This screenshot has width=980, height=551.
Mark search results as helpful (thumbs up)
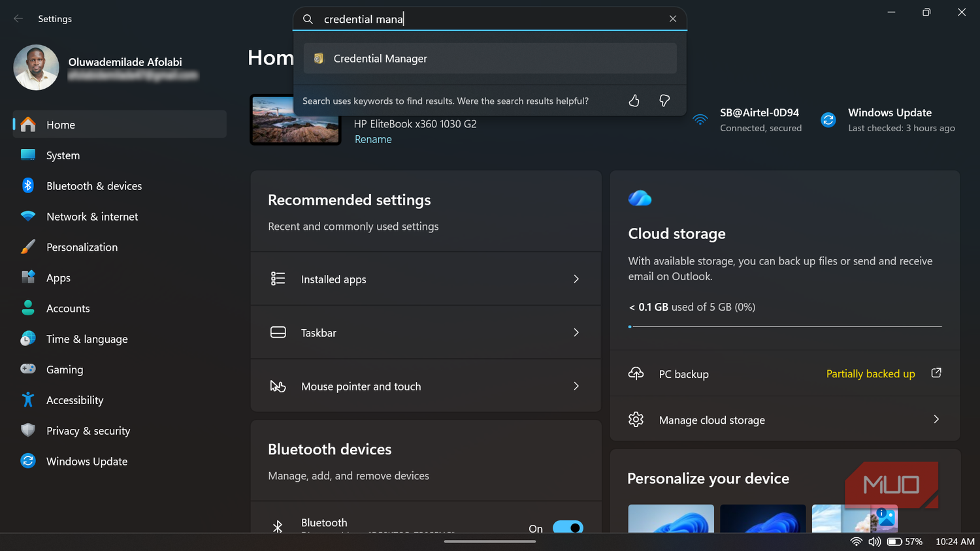pyautogui.click(x=634, y=101)
